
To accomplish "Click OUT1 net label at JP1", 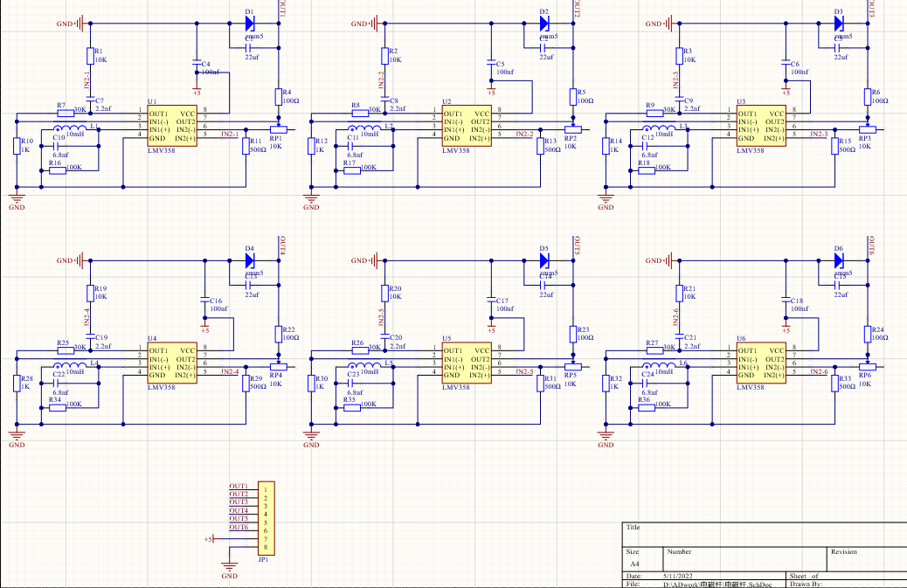I will (x=239, y=487).
